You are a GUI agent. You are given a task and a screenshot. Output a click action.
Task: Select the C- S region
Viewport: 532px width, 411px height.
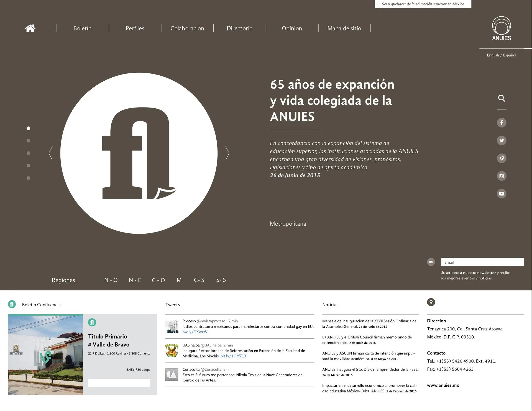click(199, 280)
